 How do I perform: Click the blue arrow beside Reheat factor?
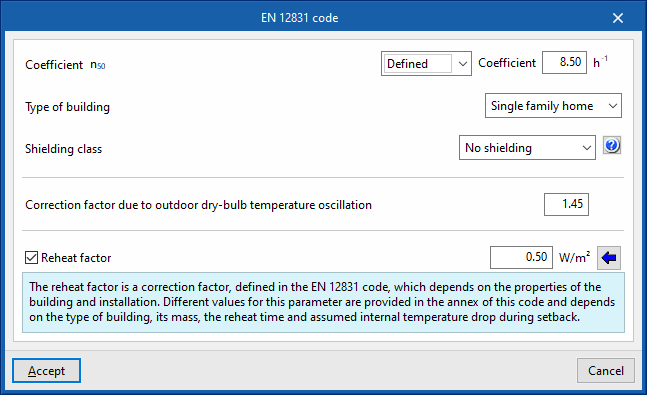click(609, 258)
